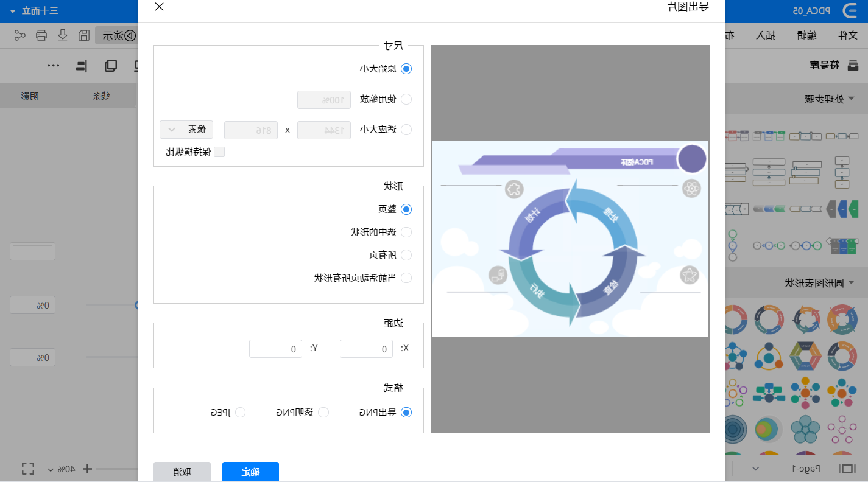Select the green-blue-gray chevron process shape
This screenshot has width=868, height=482.
click(843, 209)
